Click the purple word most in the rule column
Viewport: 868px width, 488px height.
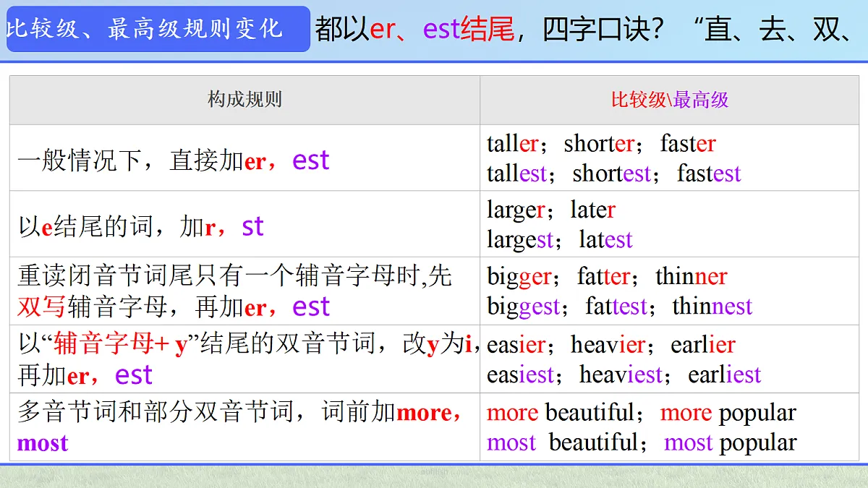42,443
